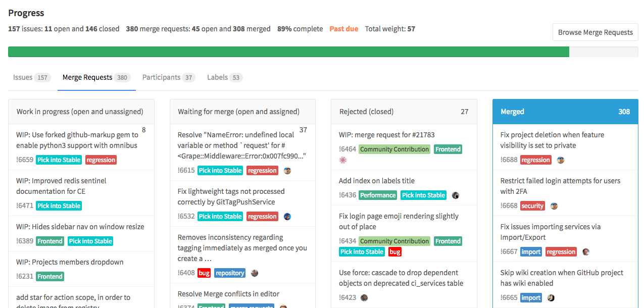
Task: Click the "Community Contribution" label on !6464
Action: (x=394, y=149)
